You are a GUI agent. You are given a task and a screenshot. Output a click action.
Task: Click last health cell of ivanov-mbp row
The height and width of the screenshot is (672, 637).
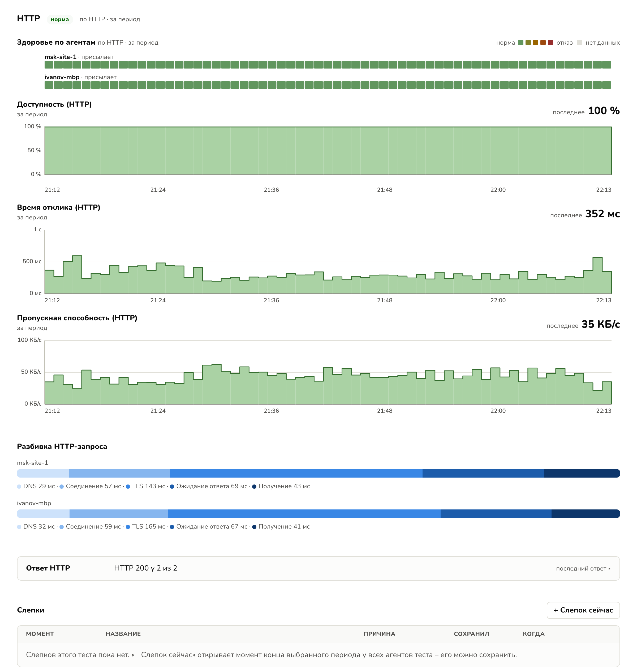click(606, 85)
